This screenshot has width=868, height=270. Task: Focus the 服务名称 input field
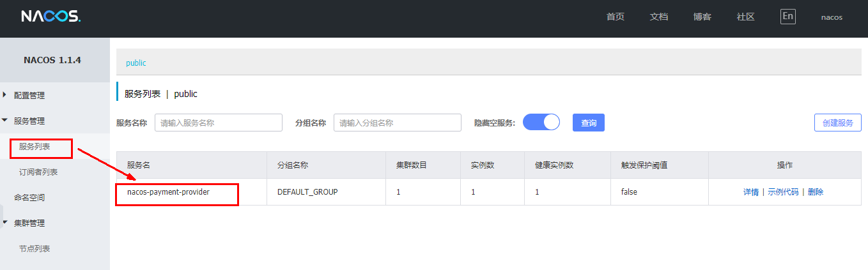click(x=219, y=123)
